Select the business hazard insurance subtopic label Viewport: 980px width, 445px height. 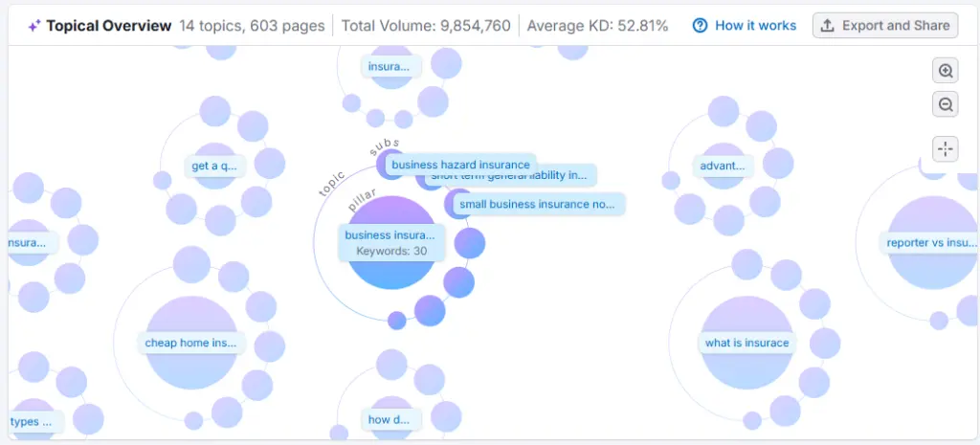(x=460, y=165)
